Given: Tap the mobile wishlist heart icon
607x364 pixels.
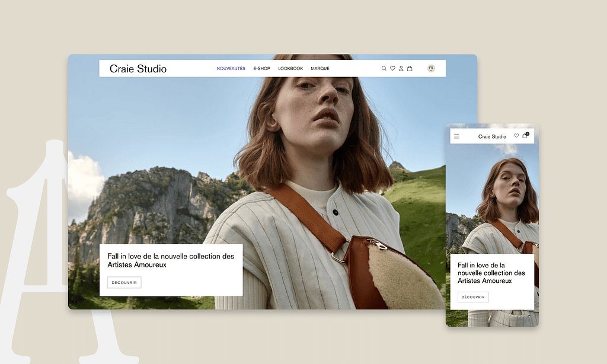Looking at the screenshot, I should pyautogui.click(x=516, y=136).
